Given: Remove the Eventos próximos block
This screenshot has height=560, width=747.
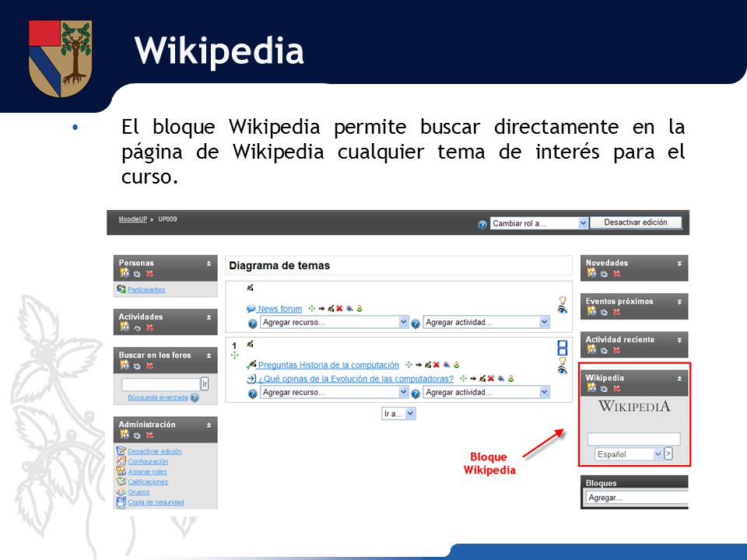Looking at the screenshot, I should coord(616,312).
